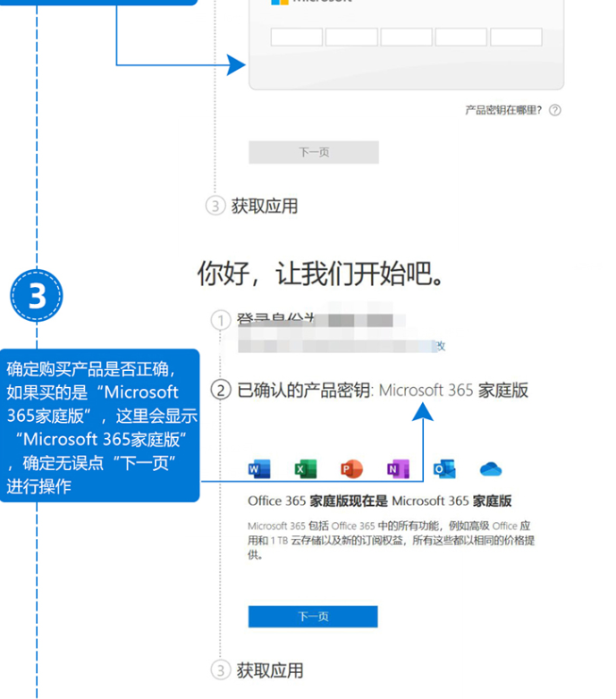Click the question mark help icon

(555, 110)
